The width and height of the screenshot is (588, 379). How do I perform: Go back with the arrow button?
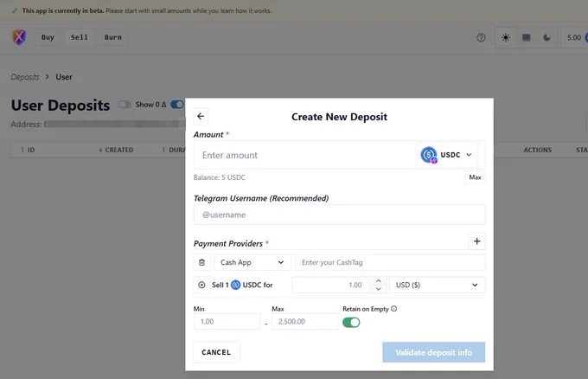pyautogui.click(x=201, y=116)
